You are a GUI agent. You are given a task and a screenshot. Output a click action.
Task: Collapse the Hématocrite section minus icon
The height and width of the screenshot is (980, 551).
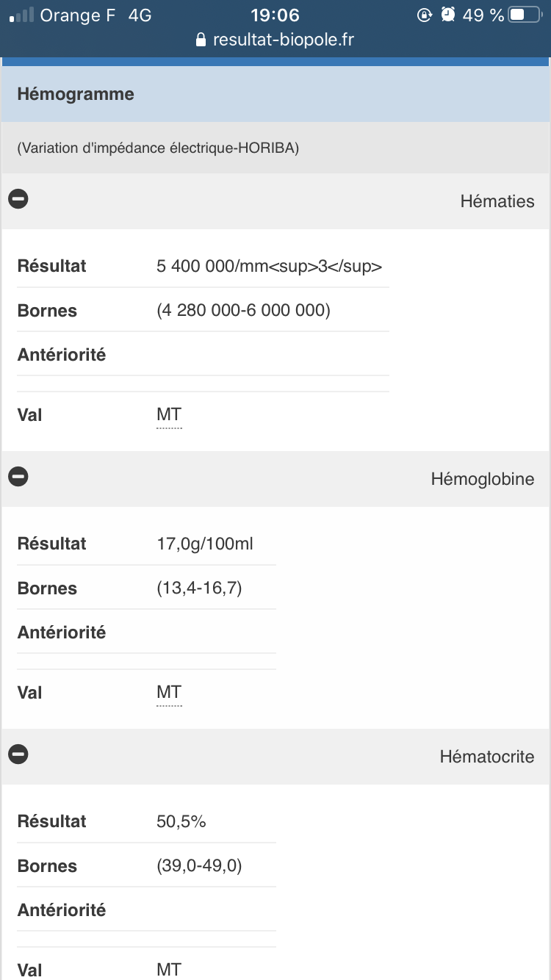18,754
